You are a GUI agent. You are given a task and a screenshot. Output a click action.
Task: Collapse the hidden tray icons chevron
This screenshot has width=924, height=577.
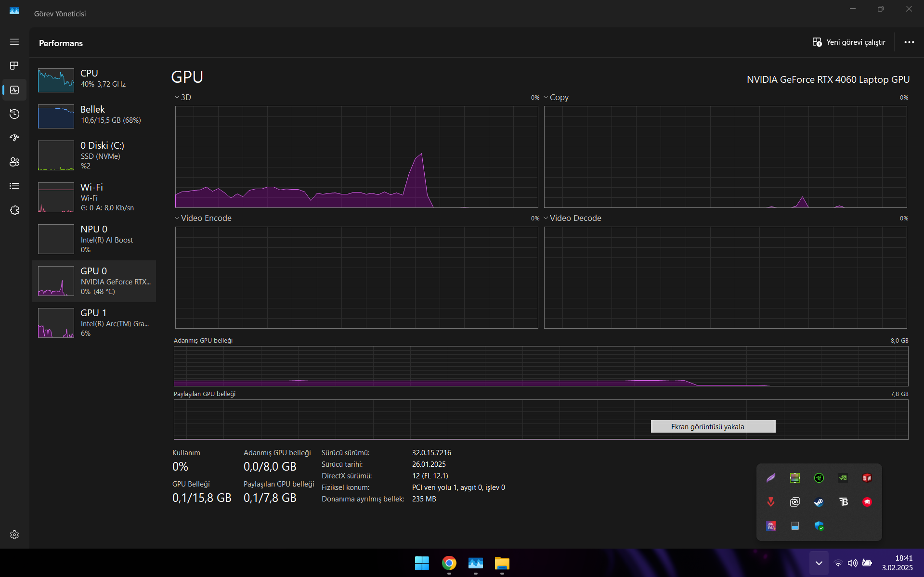[x=819, y=563]
